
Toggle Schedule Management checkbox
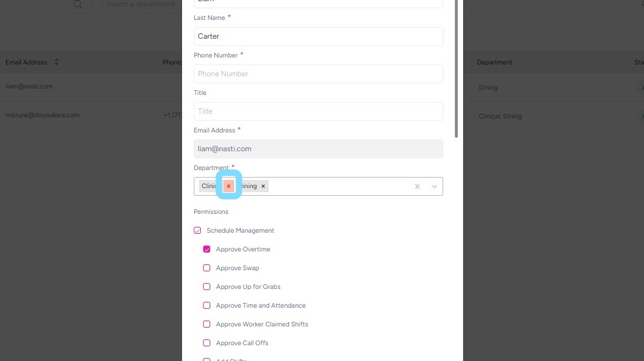pos(197,231)
